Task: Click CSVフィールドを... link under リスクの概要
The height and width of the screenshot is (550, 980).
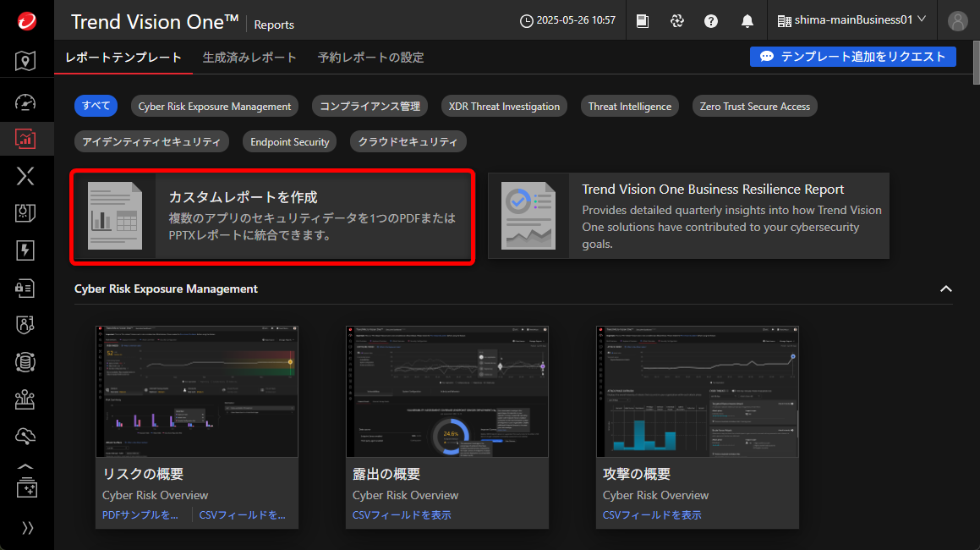Action: 243,515
